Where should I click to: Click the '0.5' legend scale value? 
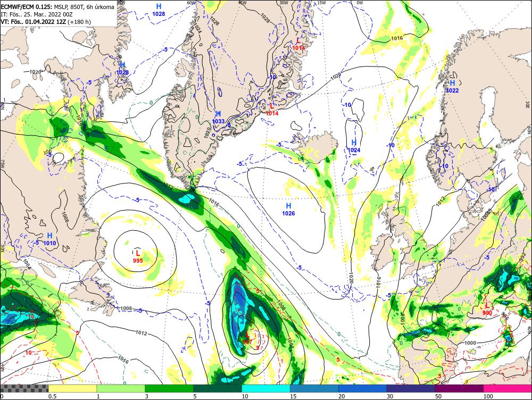pyautogui.click(x=52, y=396)
